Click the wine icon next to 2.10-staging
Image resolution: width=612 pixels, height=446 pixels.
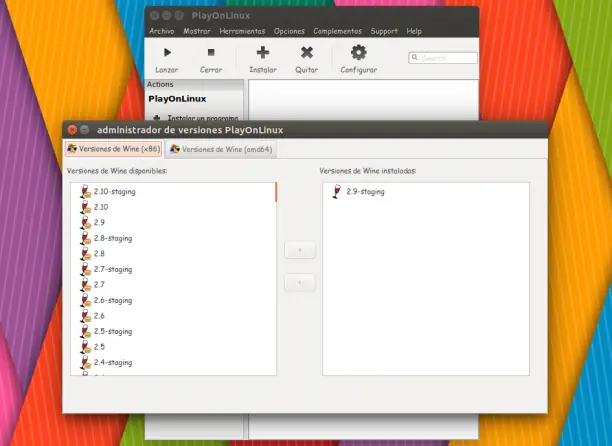point(85,192)
